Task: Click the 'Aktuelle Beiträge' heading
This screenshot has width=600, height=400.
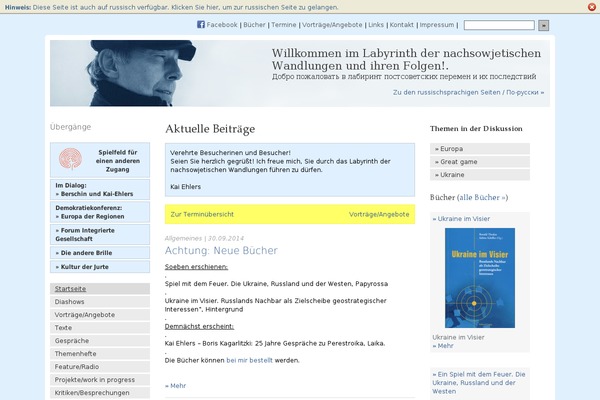Action: tap(210, 129)
